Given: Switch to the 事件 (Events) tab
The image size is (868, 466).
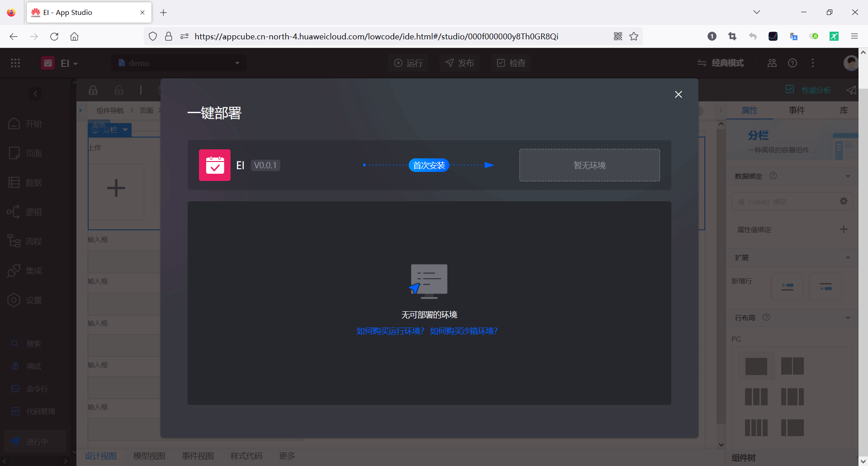Looking at the screenshot, I should point(797,110).
